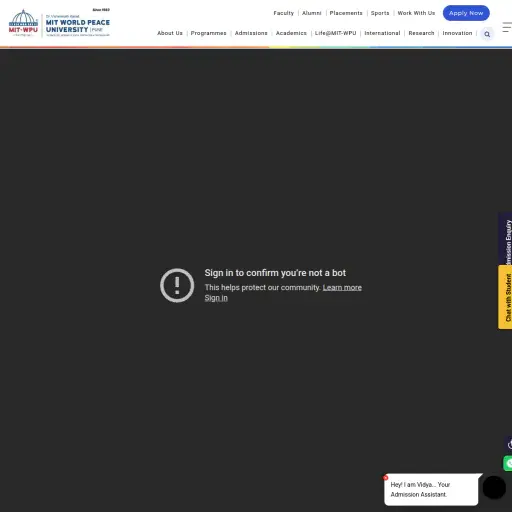
Task: Open the black chatbot avatar
Action: click(x=494, y=487)
